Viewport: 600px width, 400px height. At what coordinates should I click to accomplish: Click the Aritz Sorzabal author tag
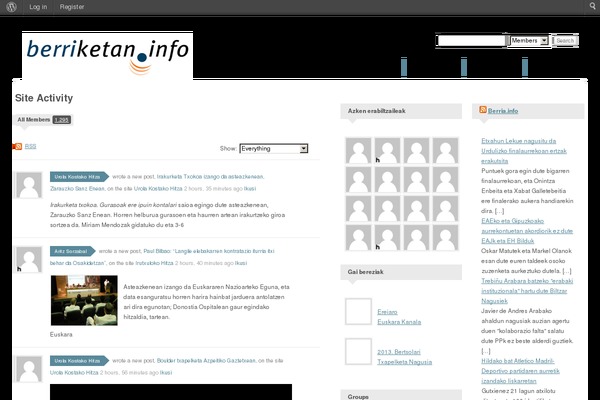point(72,251)
